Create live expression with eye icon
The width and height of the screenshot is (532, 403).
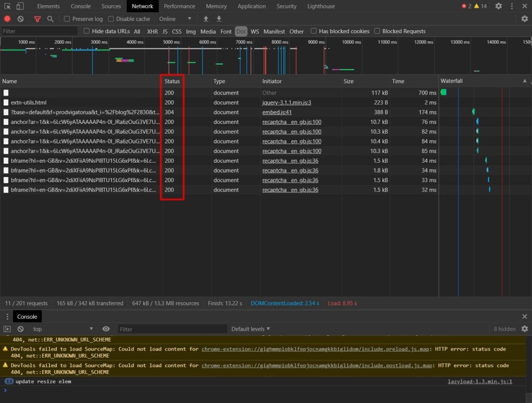point(107,329)
